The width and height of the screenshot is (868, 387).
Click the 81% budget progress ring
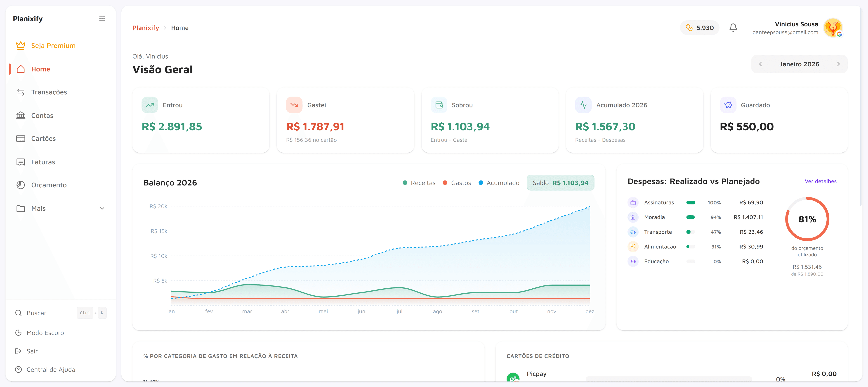tap(807, 219)
